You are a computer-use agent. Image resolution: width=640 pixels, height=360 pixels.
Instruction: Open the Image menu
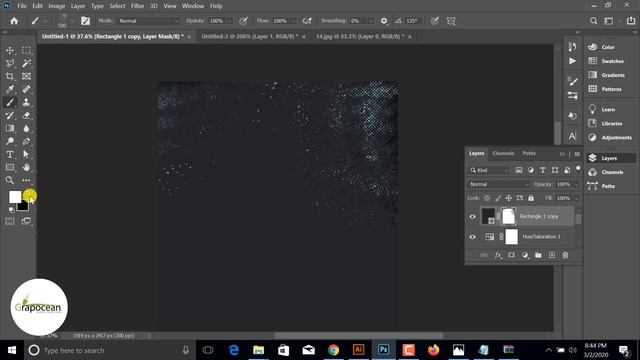click(x=57, y=6)
